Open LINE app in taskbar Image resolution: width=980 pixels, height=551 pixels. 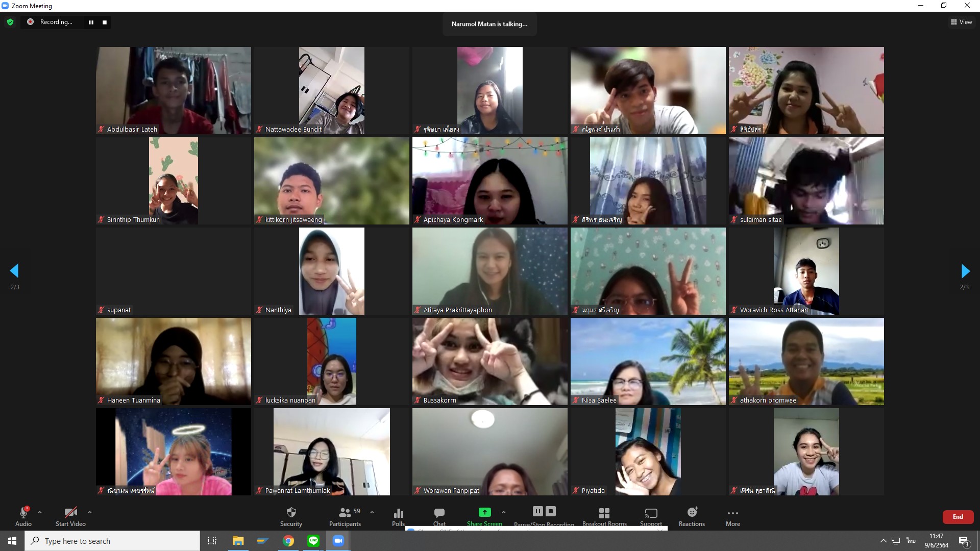pos(313,541)
